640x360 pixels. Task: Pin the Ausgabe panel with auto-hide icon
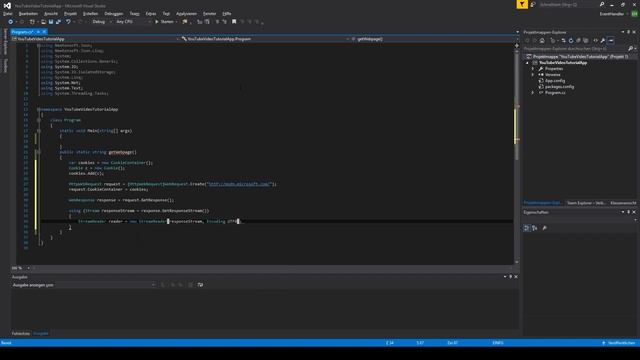510,277
